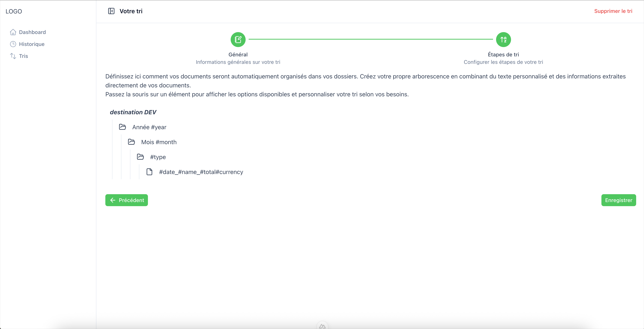Viewport: 644px width, 329px height.
Task: Click folder icon beside Mois #month
Action: 131,142
